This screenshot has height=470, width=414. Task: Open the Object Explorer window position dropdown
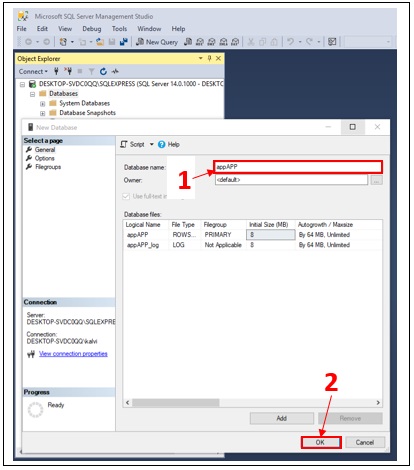(201, 58)
